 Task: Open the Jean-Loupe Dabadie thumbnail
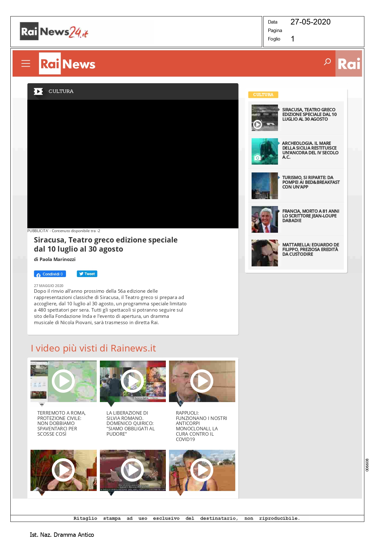pyautogui.click(x=265, y=219)
